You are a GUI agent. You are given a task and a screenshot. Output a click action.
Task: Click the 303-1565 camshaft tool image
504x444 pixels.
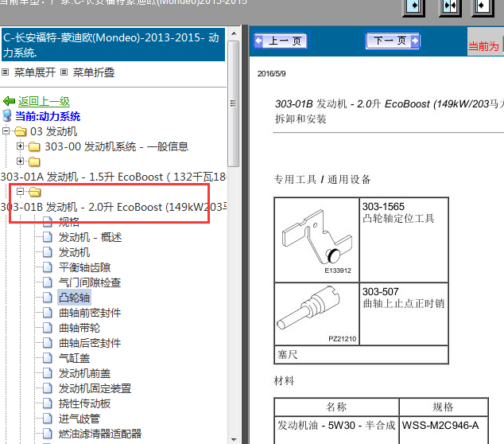[x=317, y=240]
